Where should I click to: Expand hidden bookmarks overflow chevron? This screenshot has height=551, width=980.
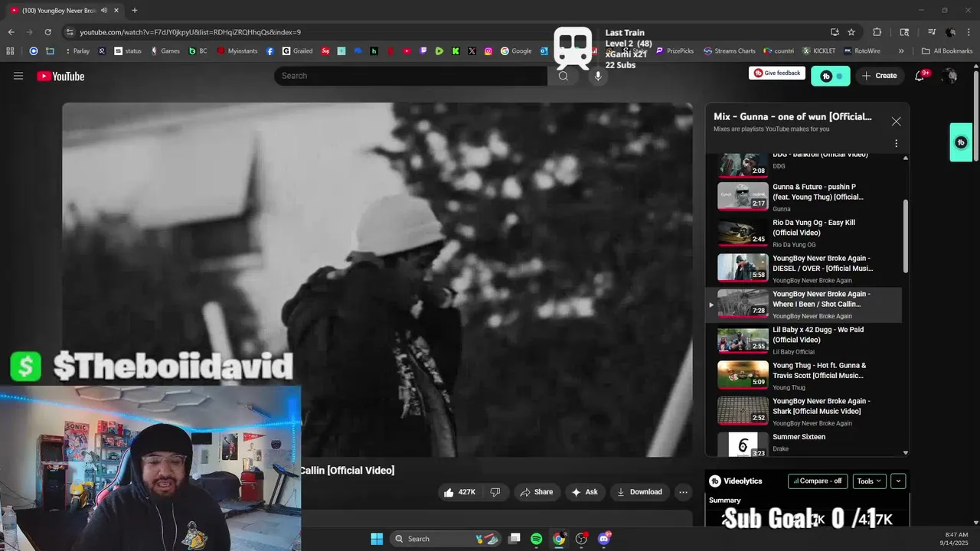coord(901,51)
